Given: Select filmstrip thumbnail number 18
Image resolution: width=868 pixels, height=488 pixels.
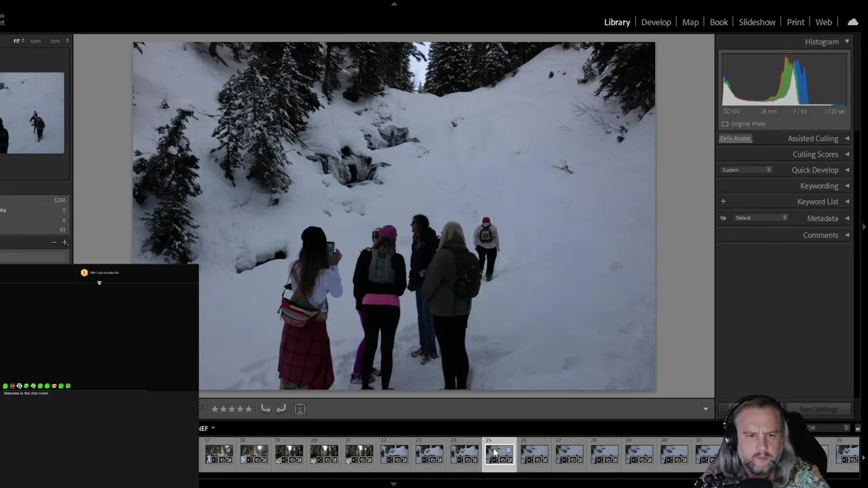Looking at the screenshot, I should pyautogui.click(x=254, y=454).
